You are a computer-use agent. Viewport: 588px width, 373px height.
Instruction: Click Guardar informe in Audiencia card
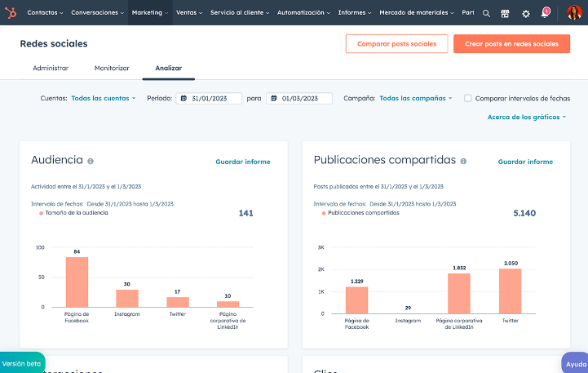(243, 162)
